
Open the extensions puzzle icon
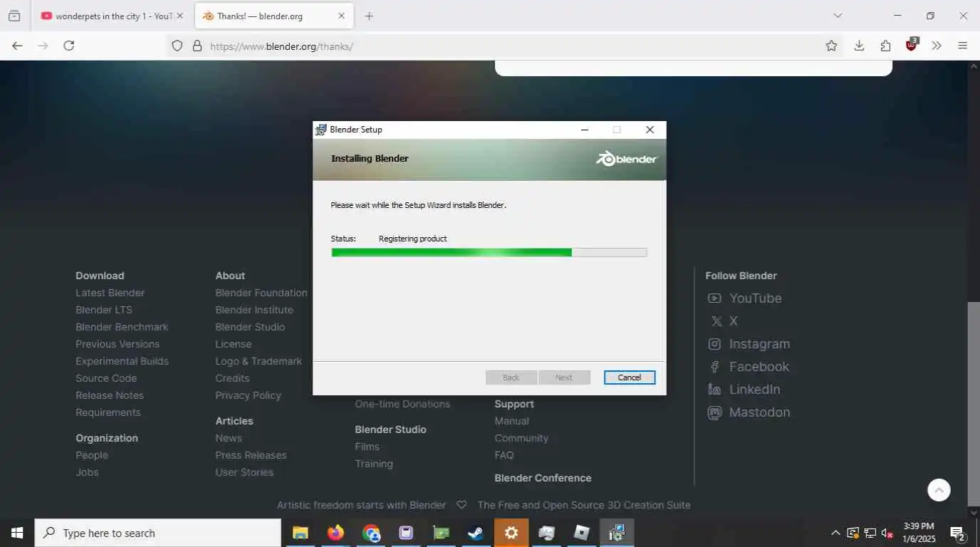click(x=885, y=46)
